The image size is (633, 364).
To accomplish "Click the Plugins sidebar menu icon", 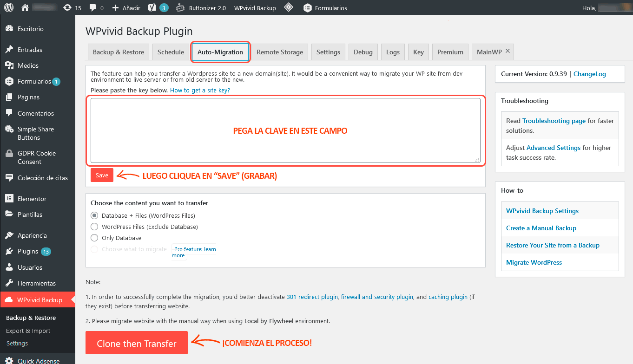I will 9,251.
